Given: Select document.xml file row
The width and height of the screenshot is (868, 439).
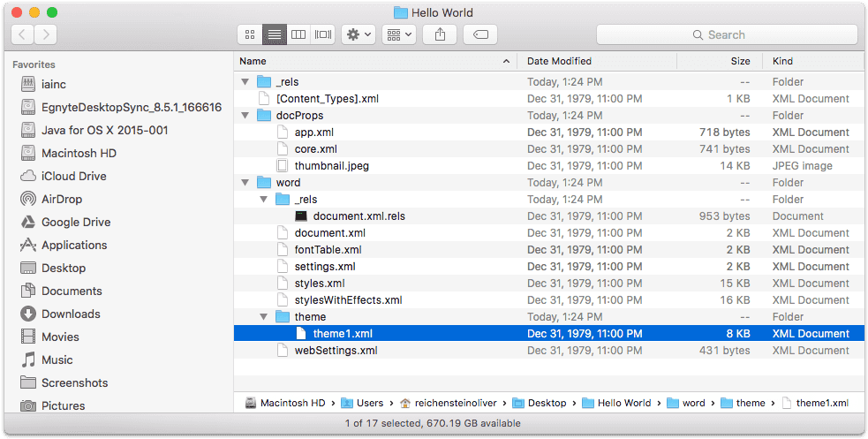Looking at the screenshot, I should coord(549,233).
